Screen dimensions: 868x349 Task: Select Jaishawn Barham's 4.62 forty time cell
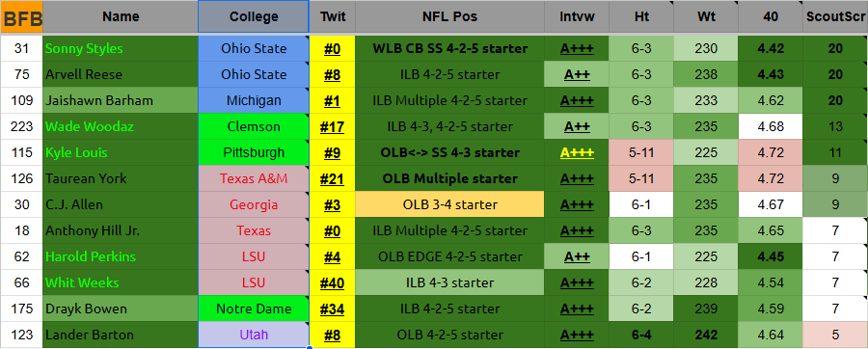771,100
